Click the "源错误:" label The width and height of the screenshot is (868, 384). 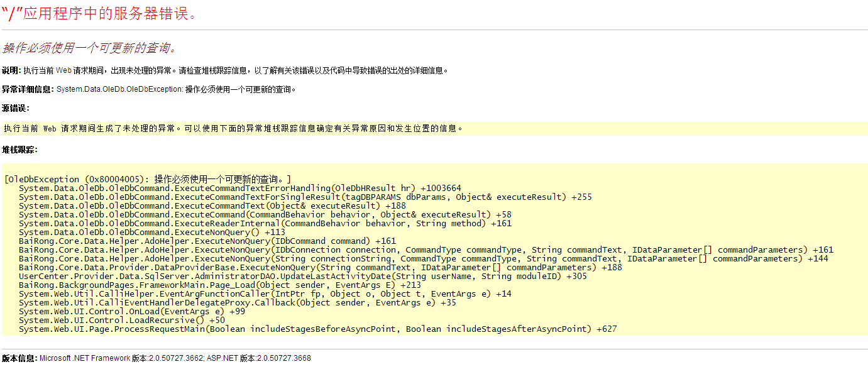(16, 108)
